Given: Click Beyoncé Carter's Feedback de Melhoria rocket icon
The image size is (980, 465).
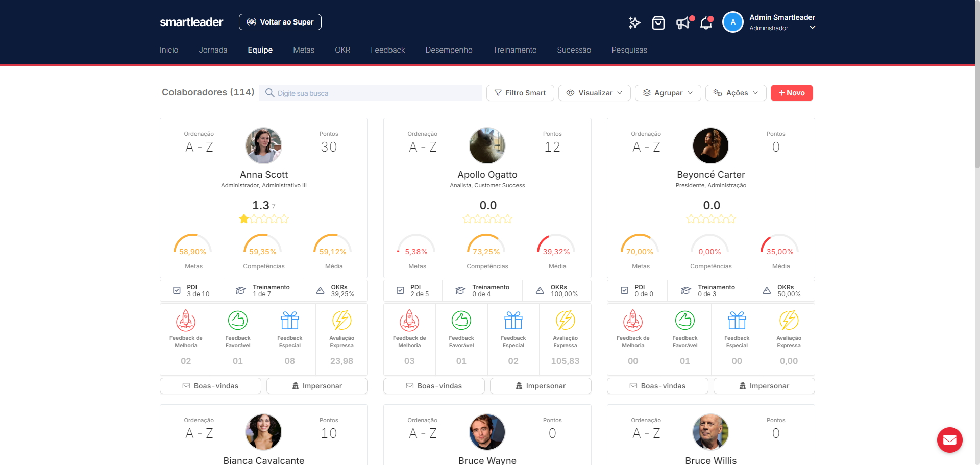Looking at the screenshot, I should click(x=633, y=321).
